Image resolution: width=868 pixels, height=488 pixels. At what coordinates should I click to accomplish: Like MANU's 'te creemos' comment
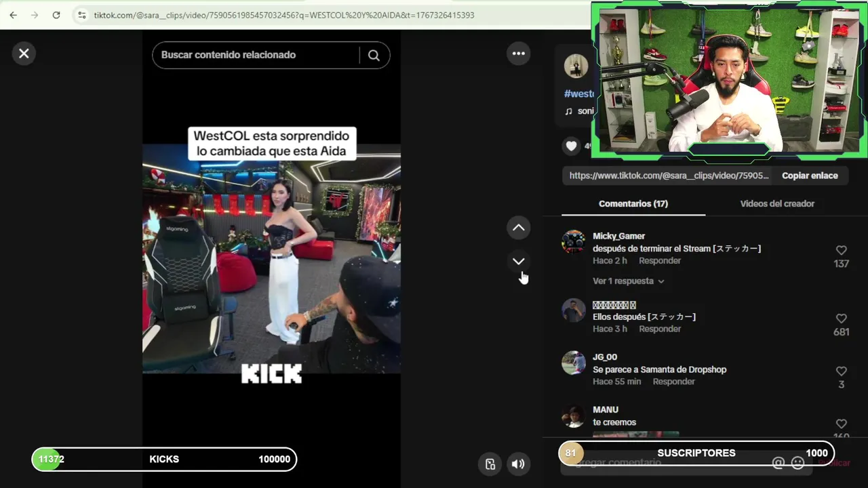842,424
